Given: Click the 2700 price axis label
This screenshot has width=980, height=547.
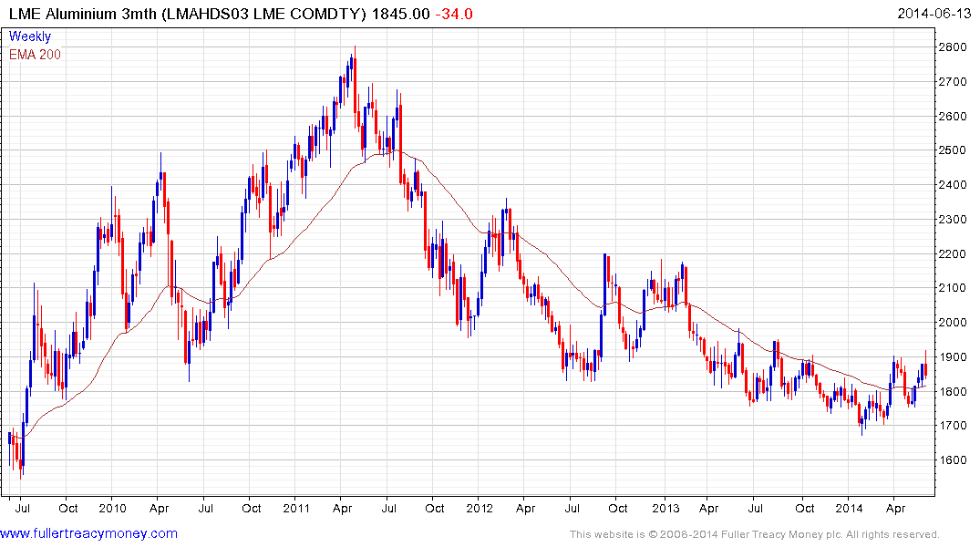Looking at the screenshot, I should pyautogui.click(x=954, y=82).
